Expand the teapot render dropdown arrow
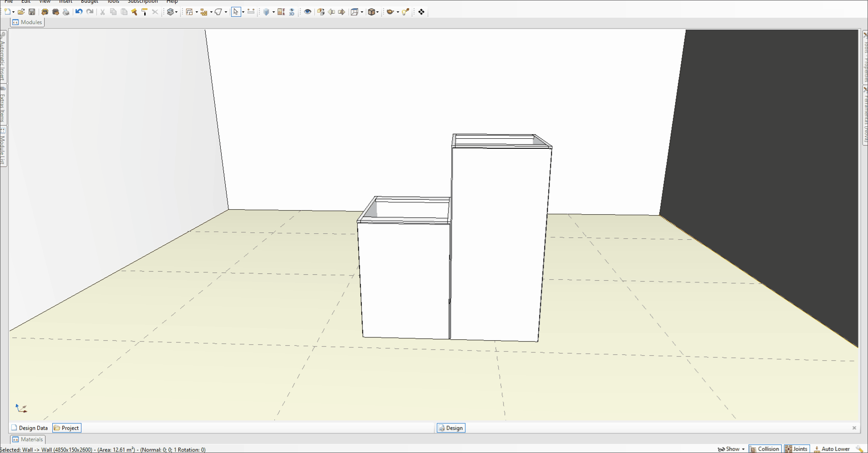 (x=398, y=12)
